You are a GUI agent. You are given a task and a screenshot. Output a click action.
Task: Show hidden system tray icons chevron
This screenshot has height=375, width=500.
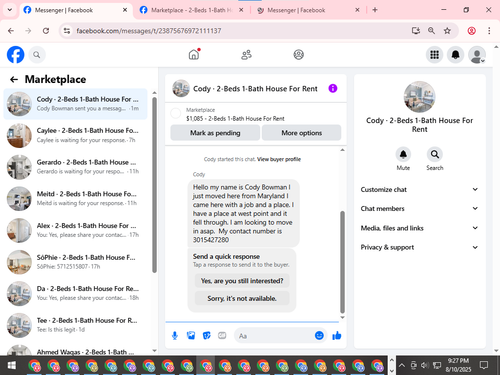point(402,365)
